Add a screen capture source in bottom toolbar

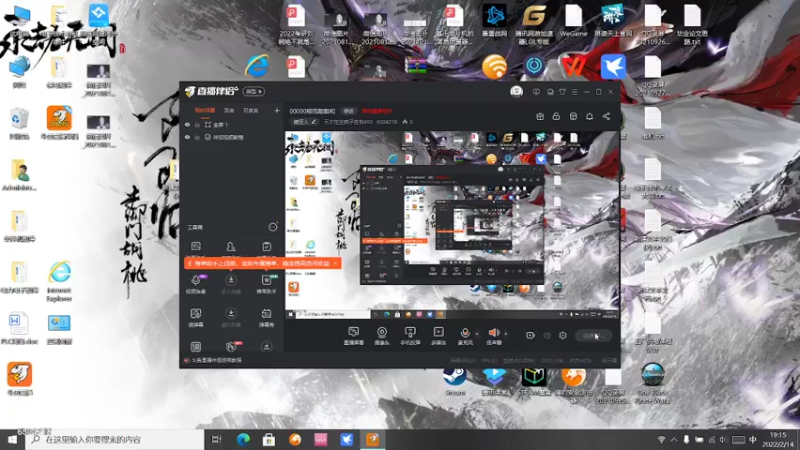point(354,336)
